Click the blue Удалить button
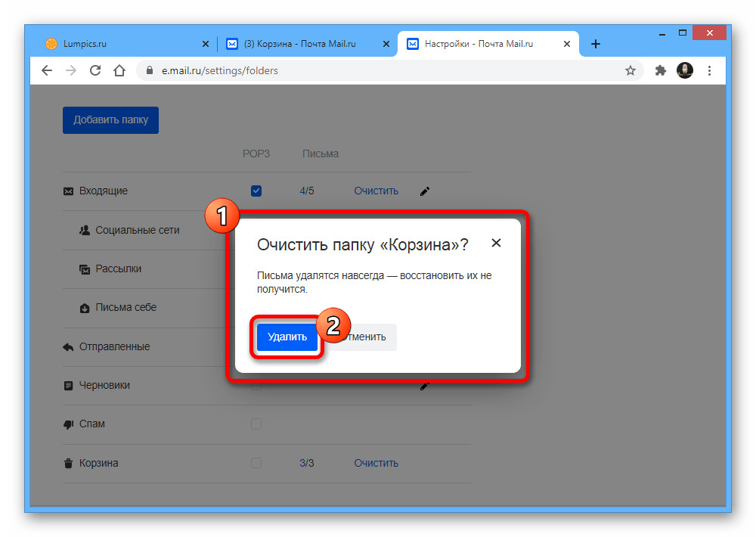756x537 pixels. coord(287,337)
